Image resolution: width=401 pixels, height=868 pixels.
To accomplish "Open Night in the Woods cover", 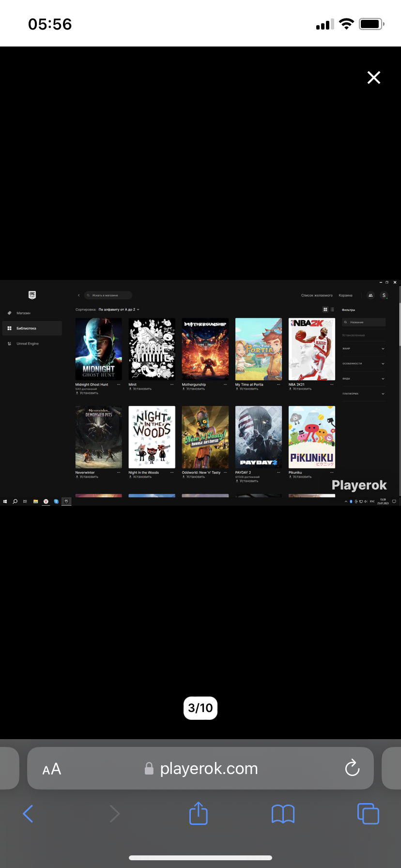I will click(x=152, y=437).
